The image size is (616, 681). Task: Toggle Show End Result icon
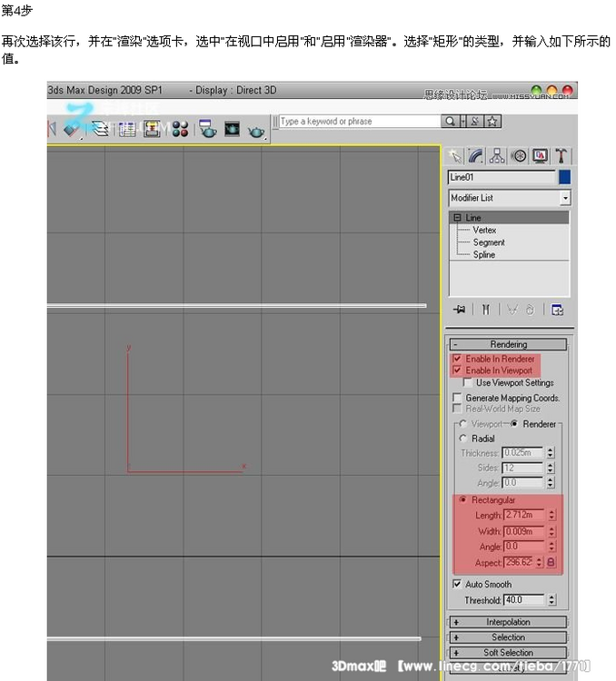click(x=485, y=310)
